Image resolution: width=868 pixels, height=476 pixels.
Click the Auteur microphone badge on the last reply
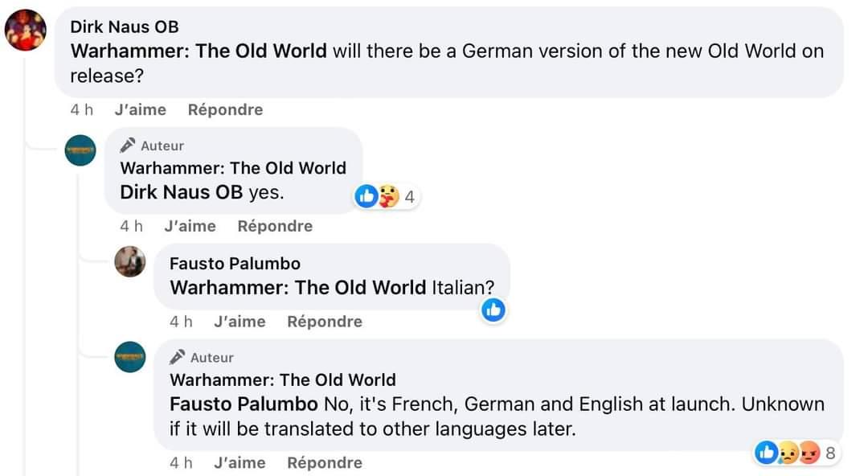pyautogui.click(x=177, y=357)
